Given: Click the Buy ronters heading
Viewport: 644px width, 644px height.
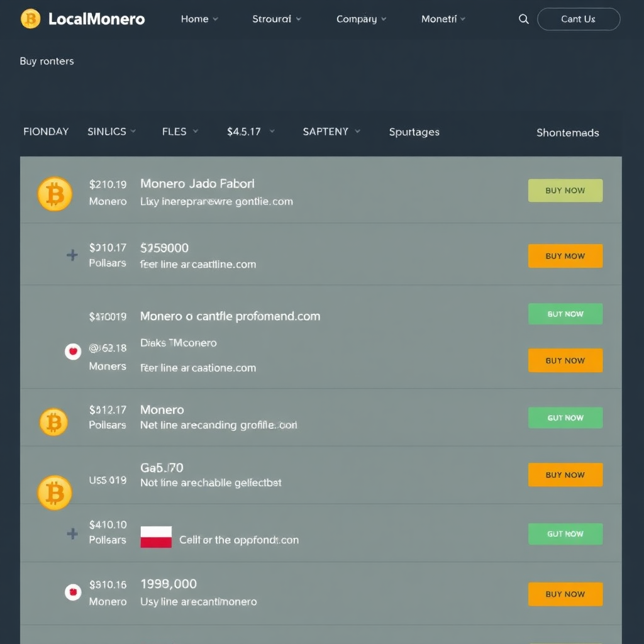Looking at the screenshot, I should (47, 61).
